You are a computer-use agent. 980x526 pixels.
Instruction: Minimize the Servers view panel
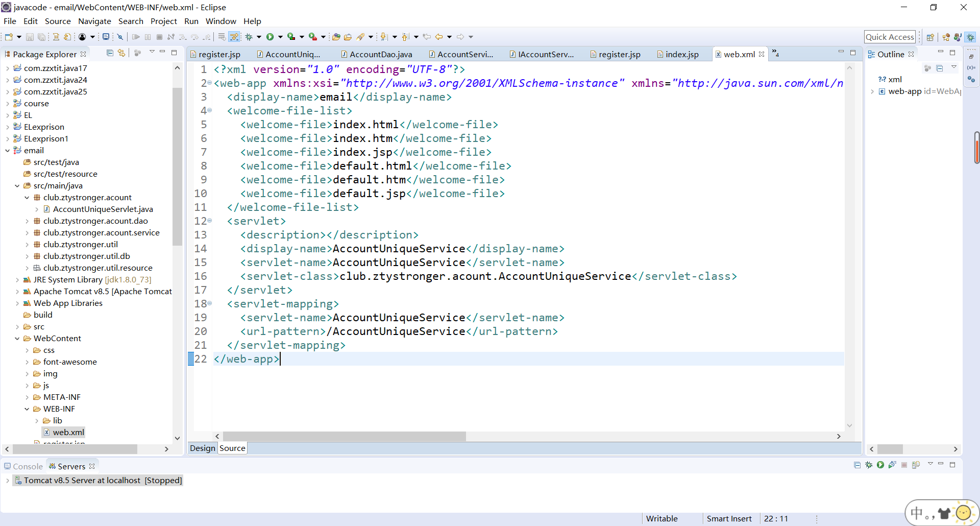click(x=941, y=464)
